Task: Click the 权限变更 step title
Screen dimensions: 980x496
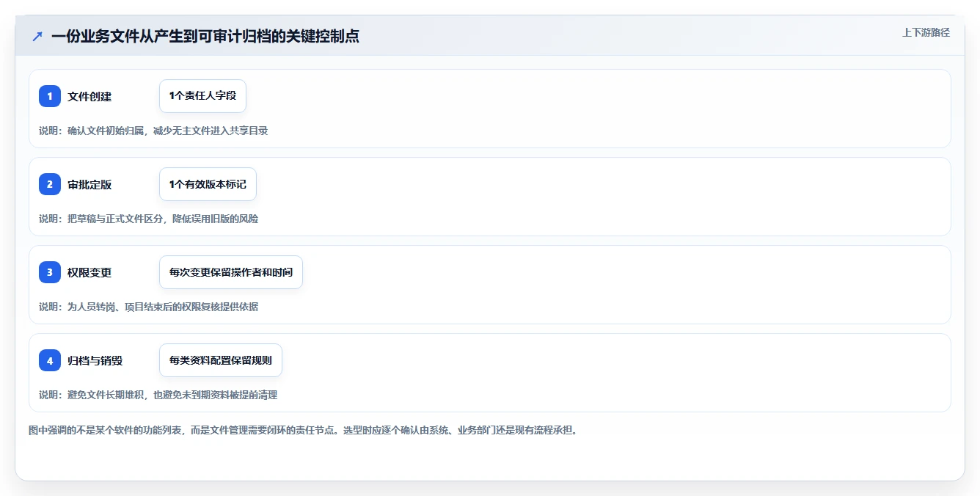Action: tap(89, 272)
